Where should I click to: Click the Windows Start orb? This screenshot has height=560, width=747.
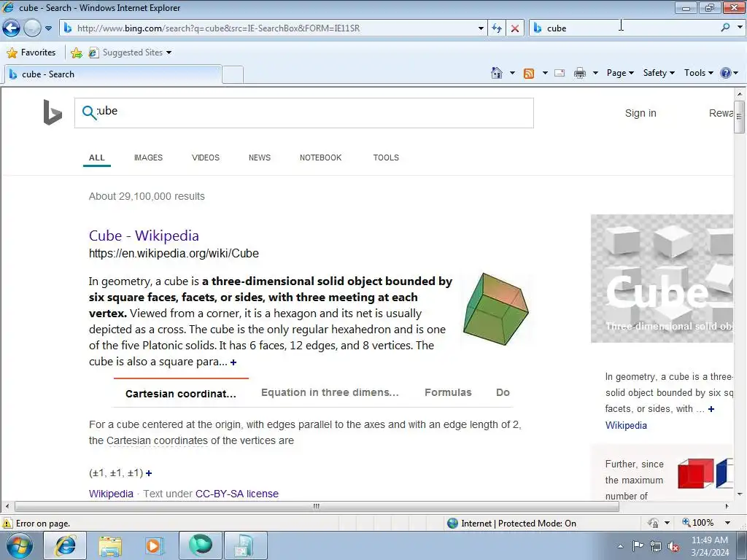20,545
